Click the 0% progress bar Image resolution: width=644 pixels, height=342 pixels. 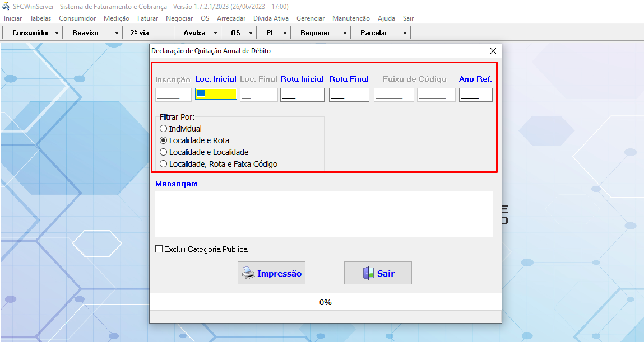click(325, 302)
